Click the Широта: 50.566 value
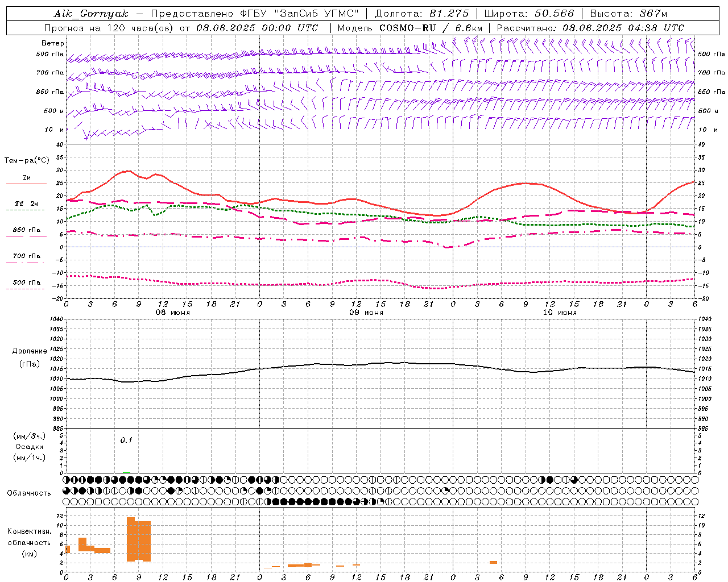The image size is (728, 582). 529,14
